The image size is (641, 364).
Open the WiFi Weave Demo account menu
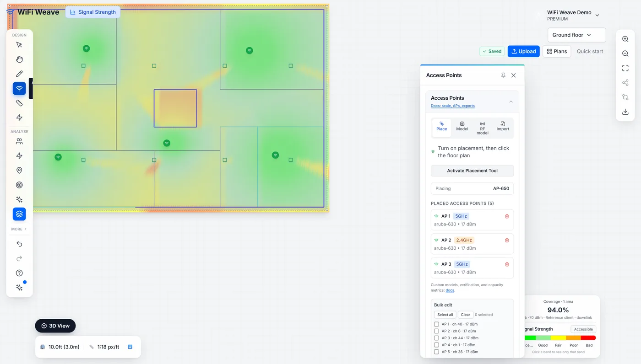click(x=573, y=16)
